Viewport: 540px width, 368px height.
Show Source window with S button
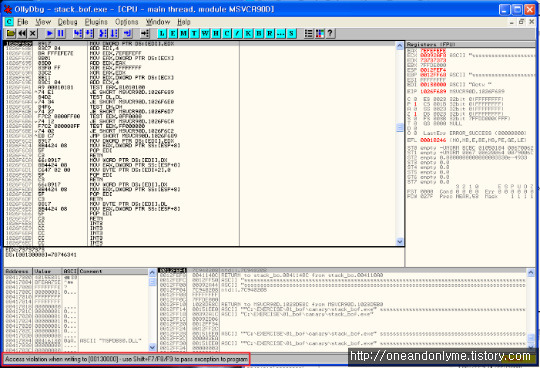pos(291,33)
